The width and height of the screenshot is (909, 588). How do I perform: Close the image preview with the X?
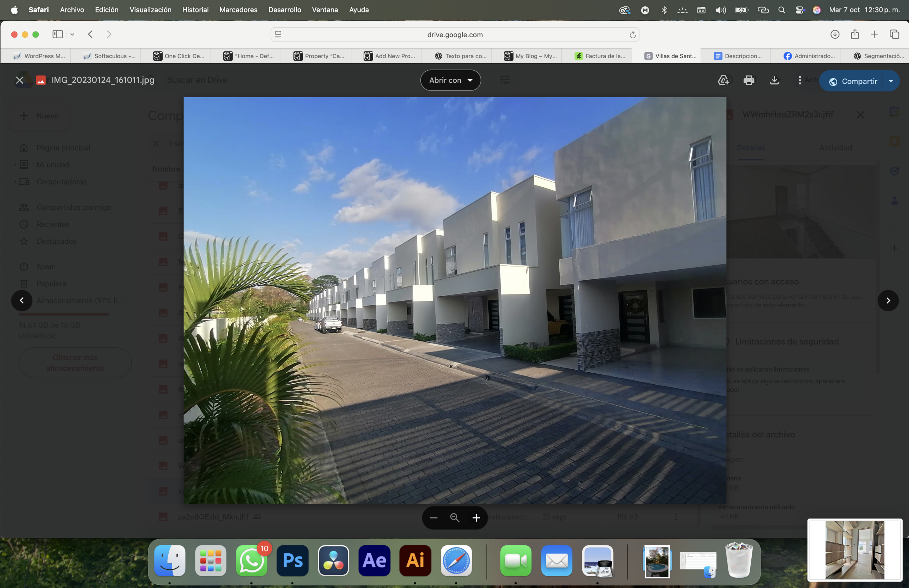pos(20,80)
